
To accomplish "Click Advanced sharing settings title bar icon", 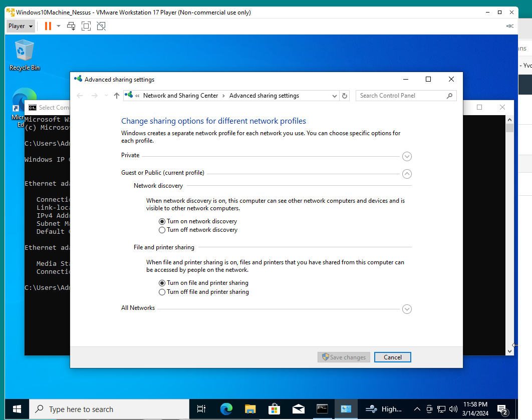I will 78,79.
